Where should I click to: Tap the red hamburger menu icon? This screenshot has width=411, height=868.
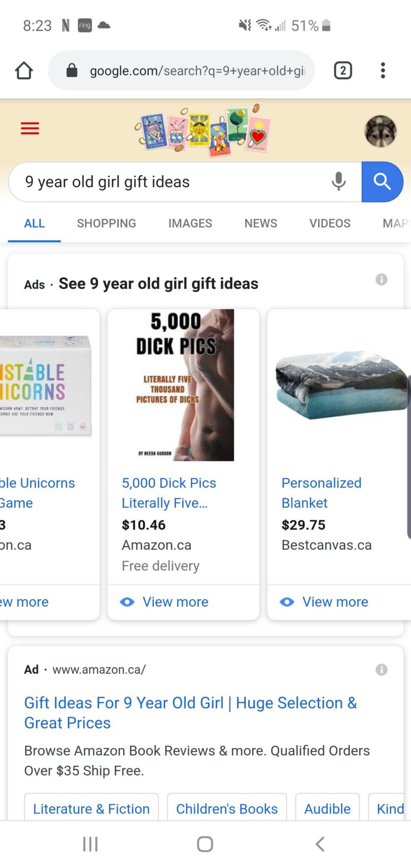tap(30, 129)
